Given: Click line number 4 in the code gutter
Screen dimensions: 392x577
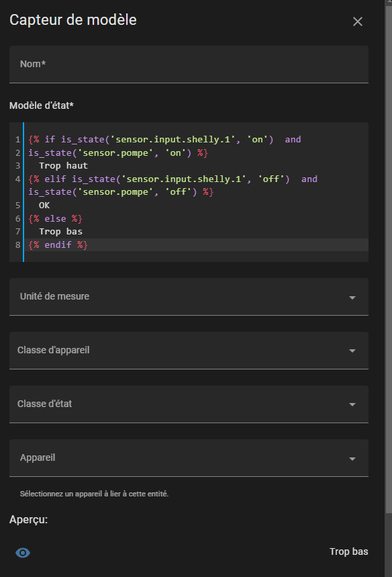Looking at the screenshot, I should pyautogui.click(x=17, y=179).
